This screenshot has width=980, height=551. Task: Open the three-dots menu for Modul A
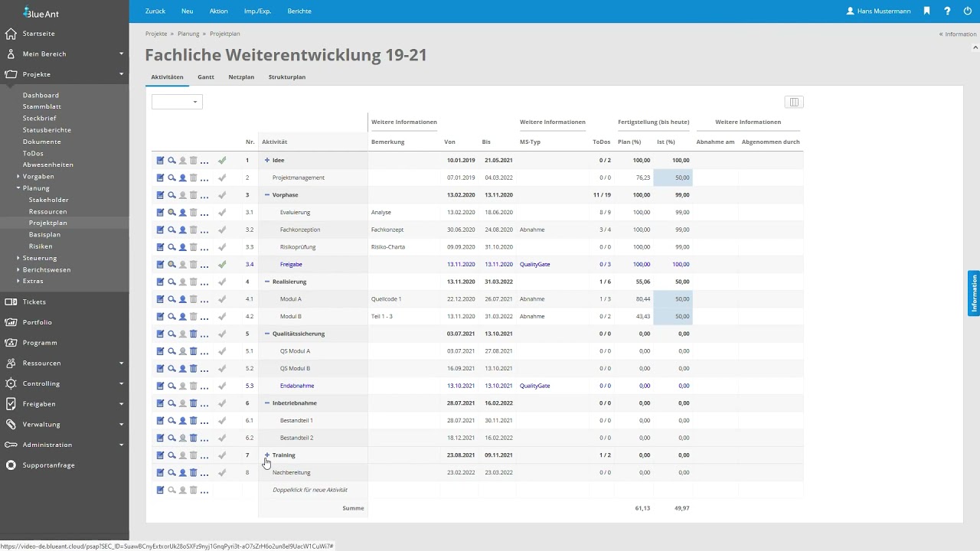[204, 299]
